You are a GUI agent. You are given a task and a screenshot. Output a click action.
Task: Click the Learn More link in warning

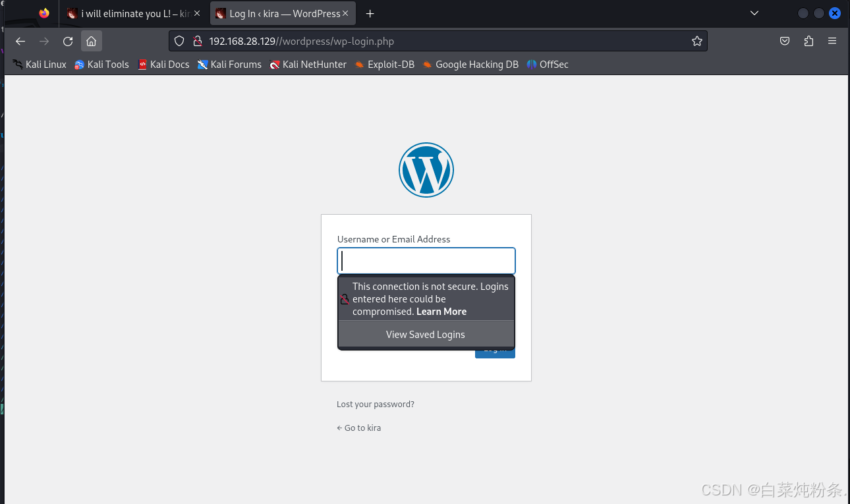click(441, 312)
